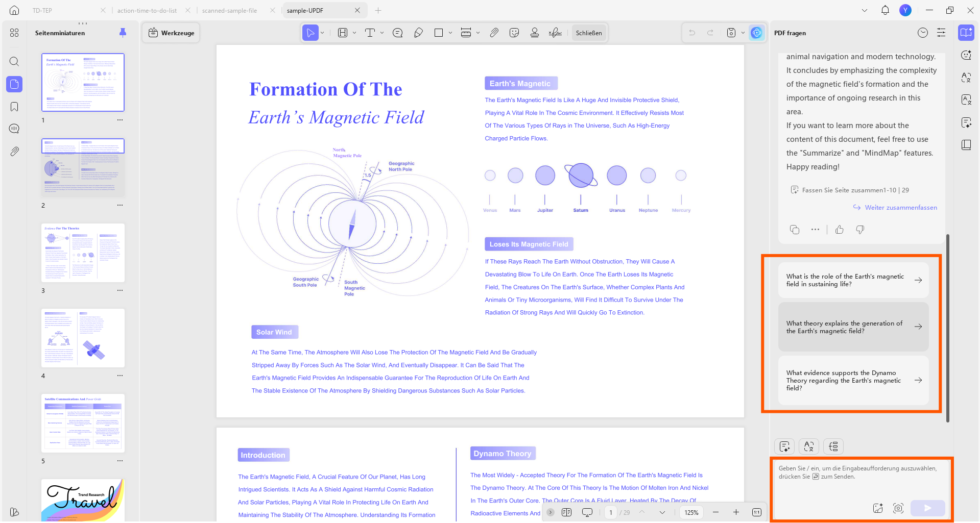Open the all-tools grid icon

click(x=14, y=33)
